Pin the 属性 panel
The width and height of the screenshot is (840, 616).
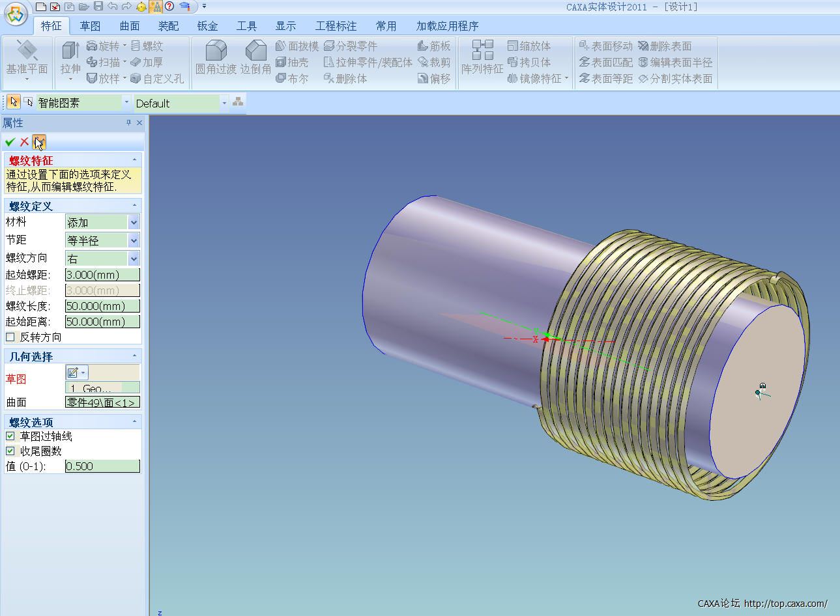tap(128, 122)
